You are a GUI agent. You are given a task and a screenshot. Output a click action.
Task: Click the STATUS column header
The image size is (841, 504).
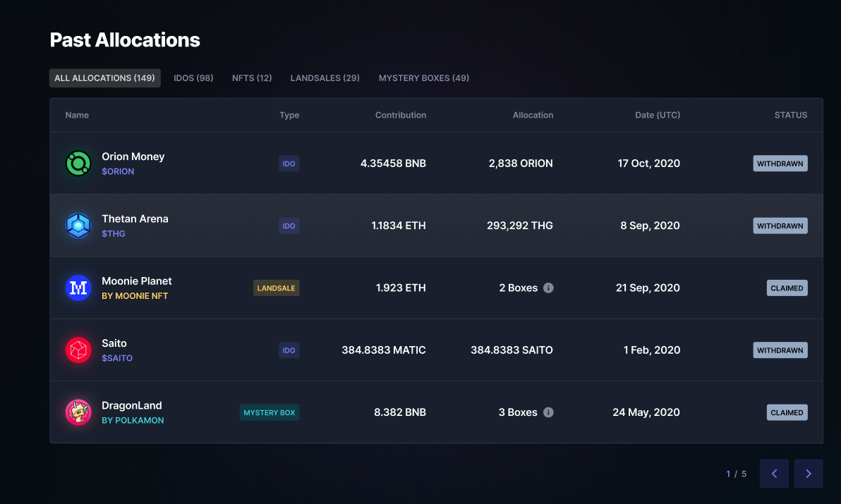791,115
